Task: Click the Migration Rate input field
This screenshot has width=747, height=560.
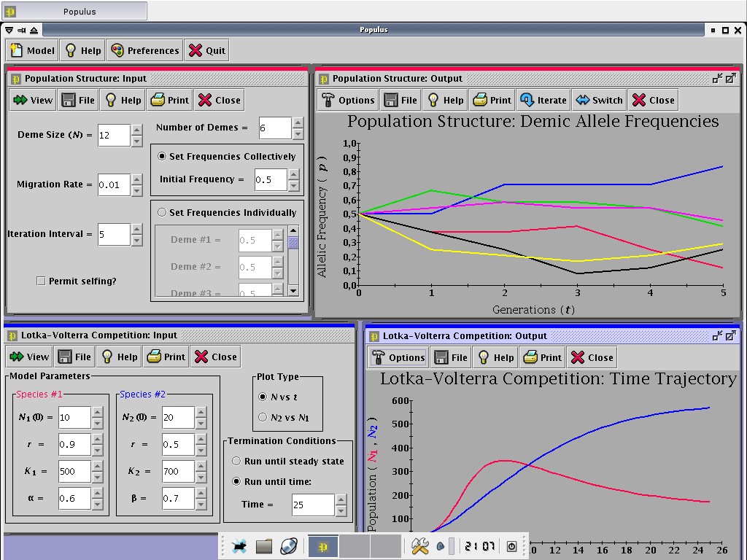Action: [115, 184]
